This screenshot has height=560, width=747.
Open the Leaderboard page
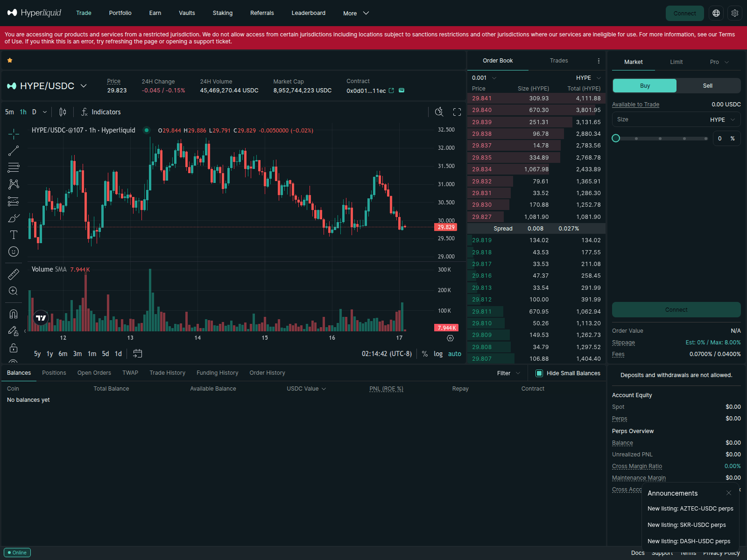[x=308, y=13]
